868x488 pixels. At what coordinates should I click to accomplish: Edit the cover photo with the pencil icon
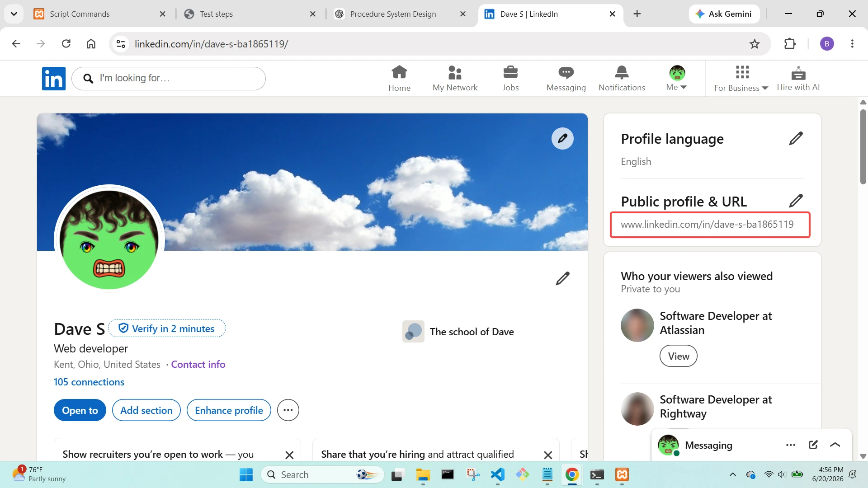click(562, 138)
